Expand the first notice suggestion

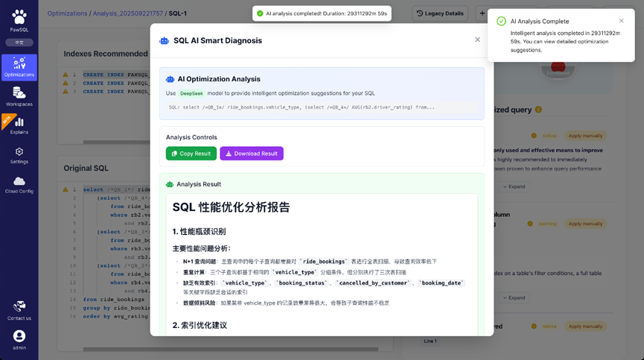514,186
